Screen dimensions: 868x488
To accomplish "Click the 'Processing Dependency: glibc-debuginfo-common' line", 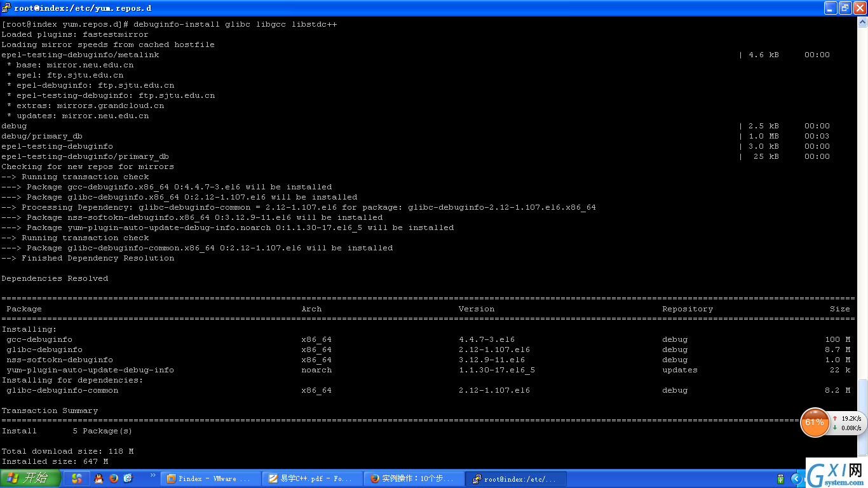I will [x=299, y=207].
